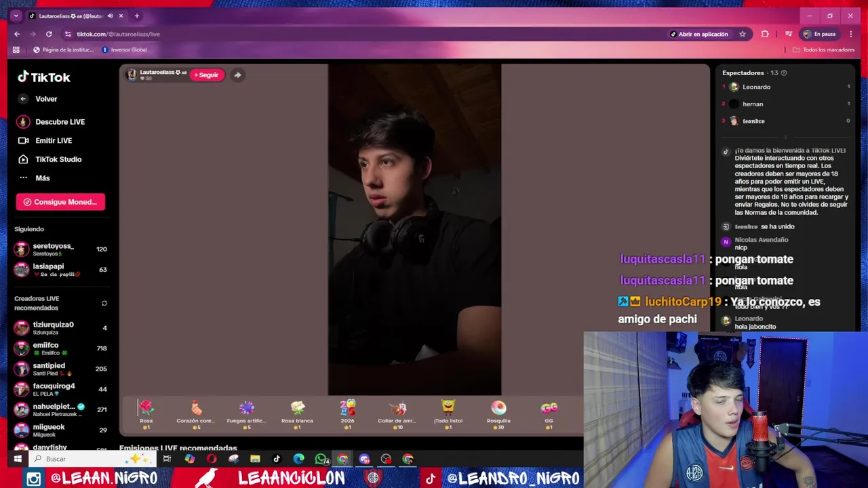This screenshot has width=868, height=488.
Task: Click Leonardo's 'hola jaboncito' chat message
Action: coord(755,327)
